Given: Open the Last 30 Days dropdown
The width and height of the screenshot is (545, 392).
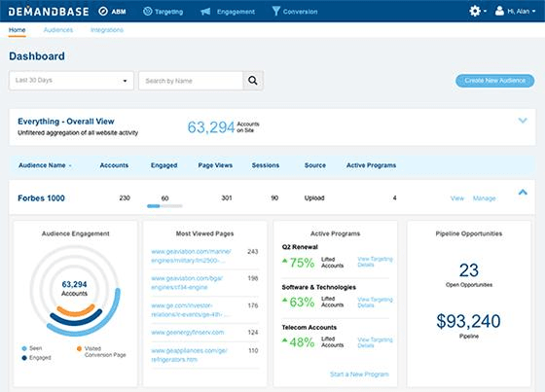Looking at the screenshot, I should (71, 81).
